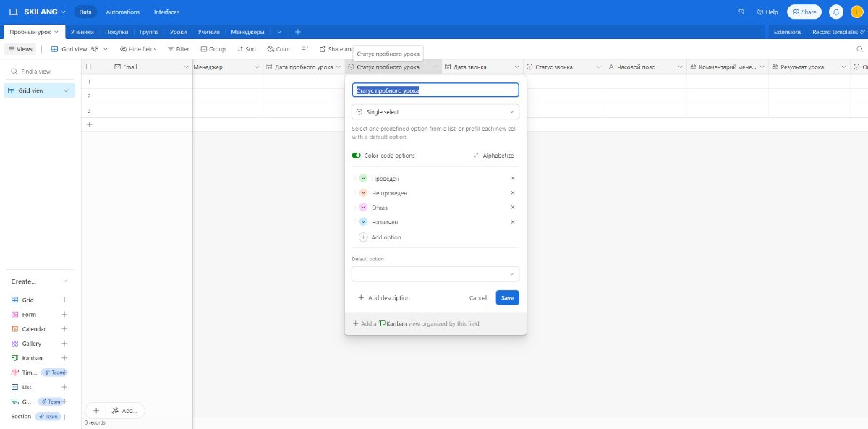Click the Alphabetize sort button
This screenshot has height=429, width=868.
pyautogui.click(x=493, y=156)
